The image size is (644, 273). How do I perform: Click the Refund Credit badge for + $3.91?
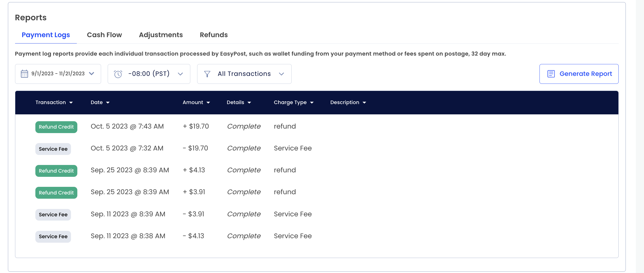56,193
